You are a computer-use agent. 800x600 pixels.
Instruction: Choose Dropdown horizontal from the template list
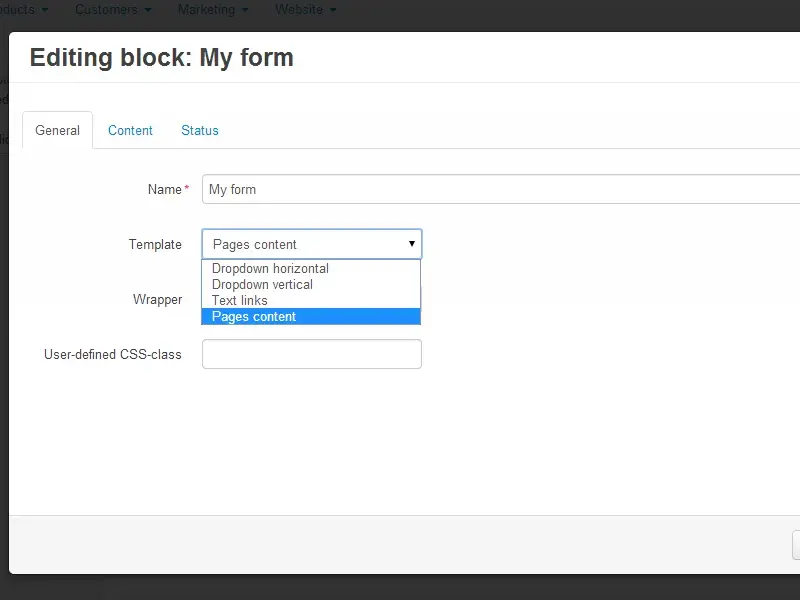tap(270, 269)
